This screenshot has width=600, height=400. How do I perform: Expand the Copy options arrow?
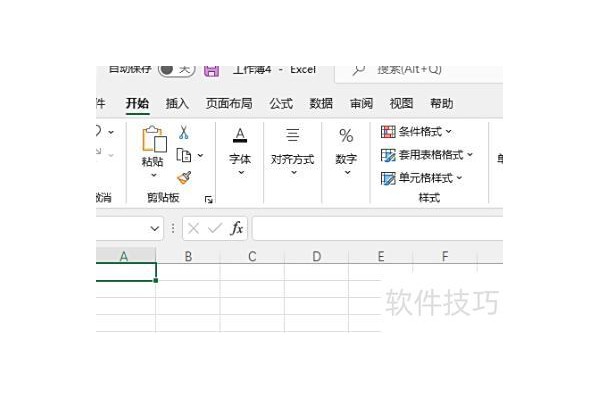coord(201,155)
